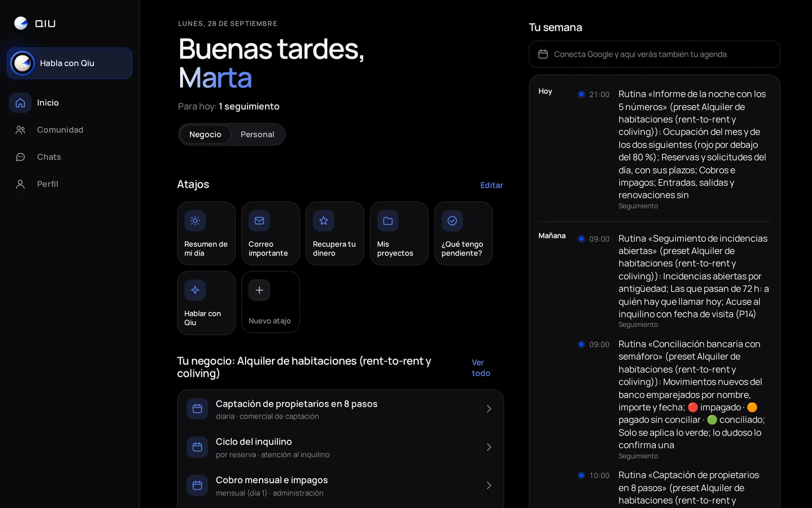The width and height of the screenshot is (812, 508).
Task: Open Conciliación bancaria con semáforo routine
Action: pyautogui.click(x=674, y=399)
